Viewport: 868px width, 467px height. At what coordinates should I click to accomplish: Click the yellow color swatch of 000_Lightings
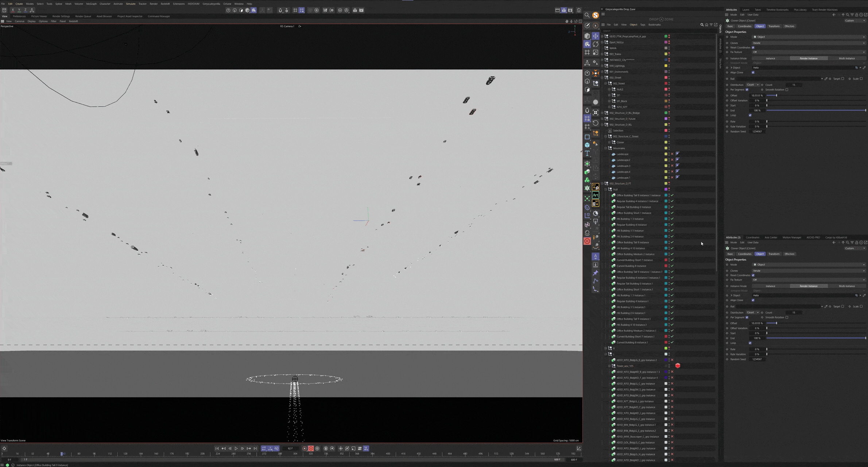point(666,66)
